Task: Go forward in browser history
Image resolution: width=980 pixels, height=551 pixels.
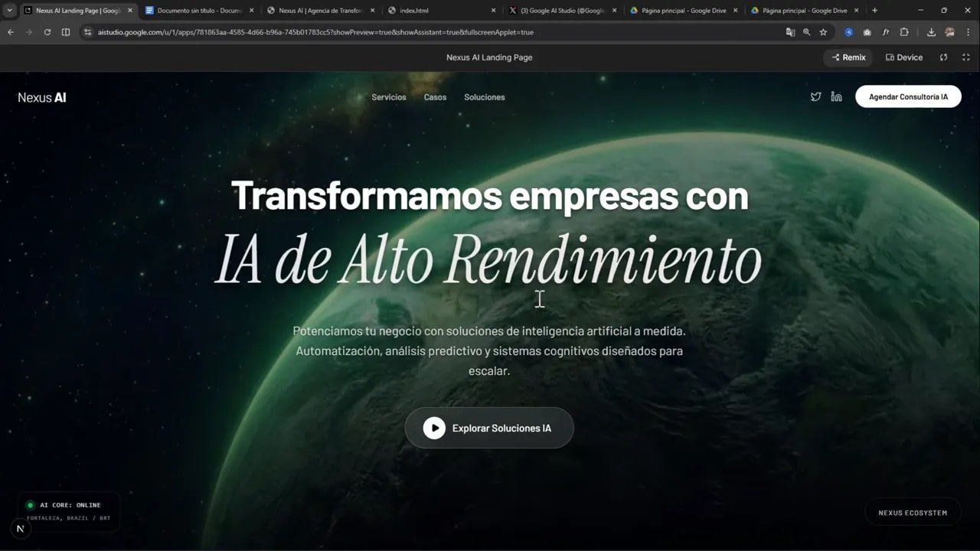Action: pos(29,32)
